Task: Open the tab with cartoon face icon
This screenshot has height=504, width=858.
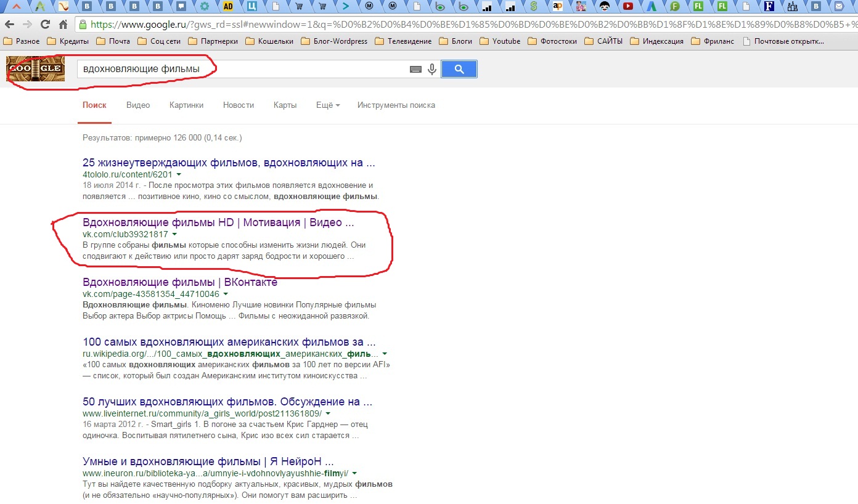Action: click(605, 7)
